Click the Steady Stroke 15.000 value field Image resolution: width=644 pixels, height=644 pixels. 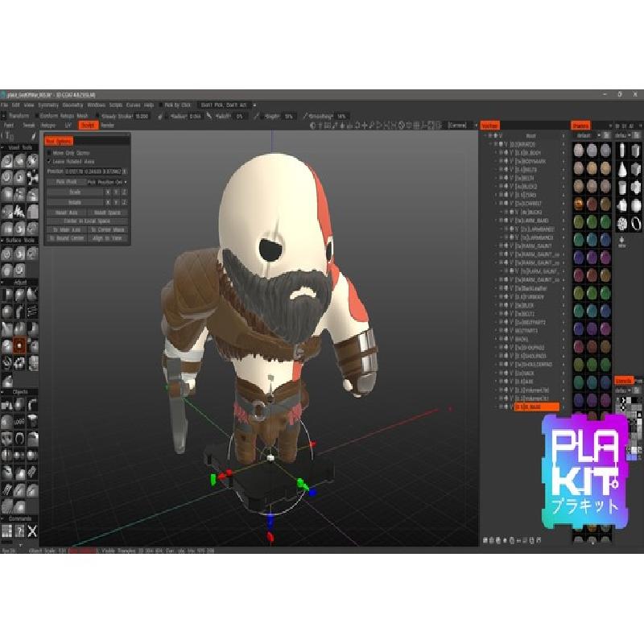(x=142, y=116)
